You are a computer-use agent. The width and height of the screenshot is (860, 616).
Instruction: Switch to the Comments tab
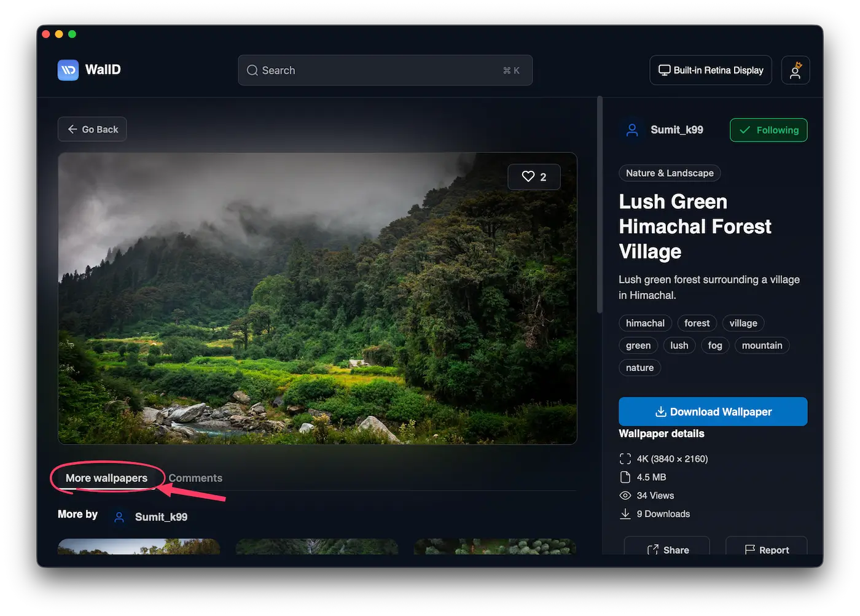click(195, 478)
